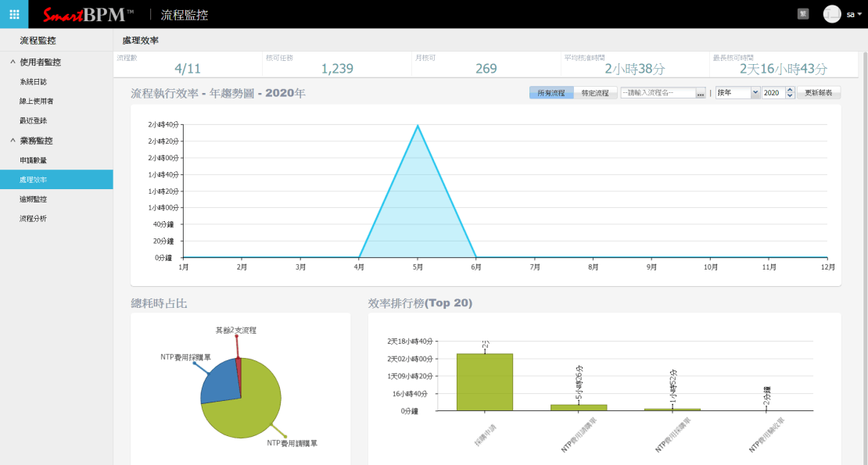Screen dimensions: 868x465
Task: Click the page vertical scrollbar
Action: pyautogui.click(x=865, y=258)
